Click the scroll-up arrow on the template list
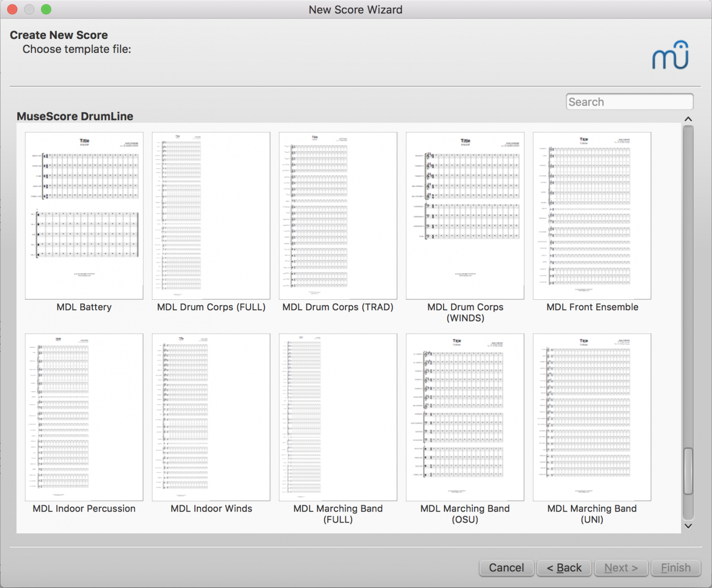Viewport: 712px width, 588px height. pyautogui.click(x=688, y=119)
